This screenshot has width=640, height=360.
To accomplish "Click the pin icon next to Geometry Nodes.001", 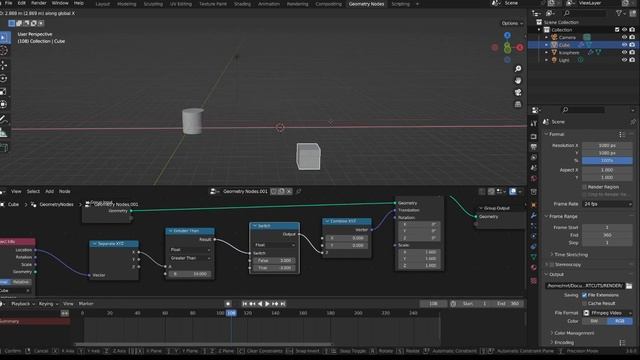I will (298, 191).
